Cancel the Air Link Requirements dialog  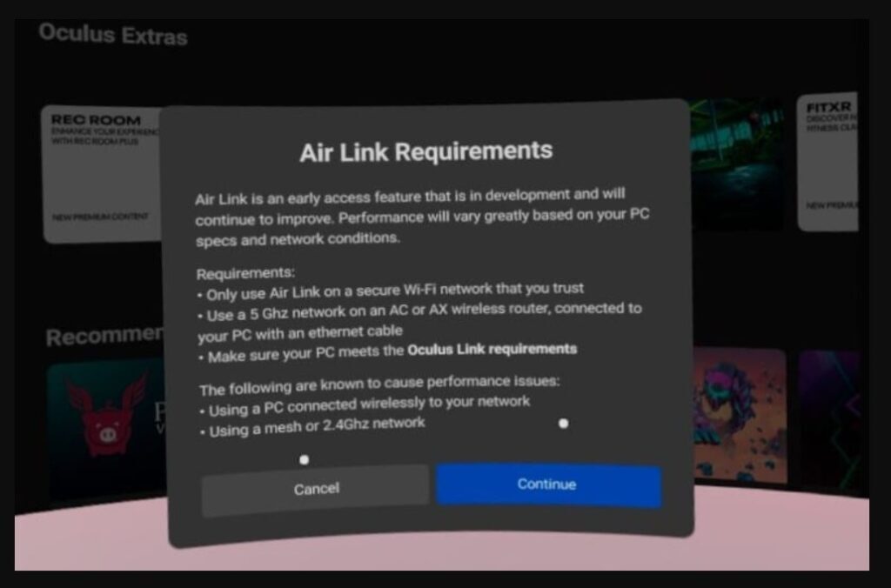click(317, 488)
